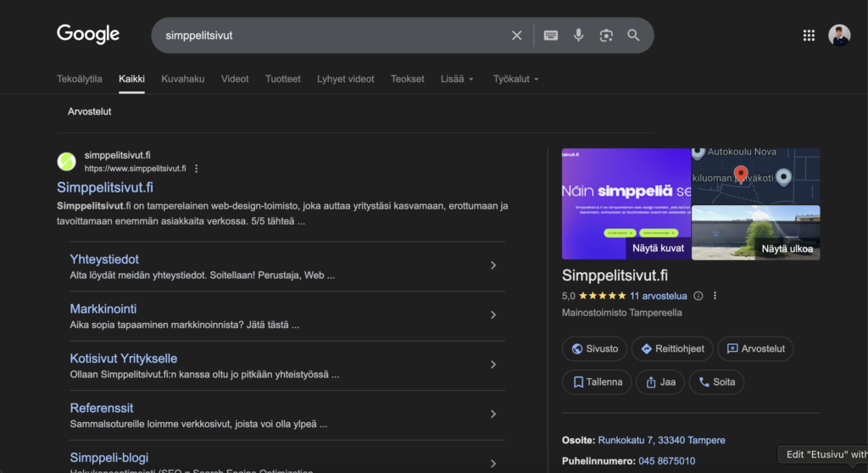The image size is (868, 473).
Task: Open Google Lens image search icon
Action: pyautogui.click(x=605, y=36)
